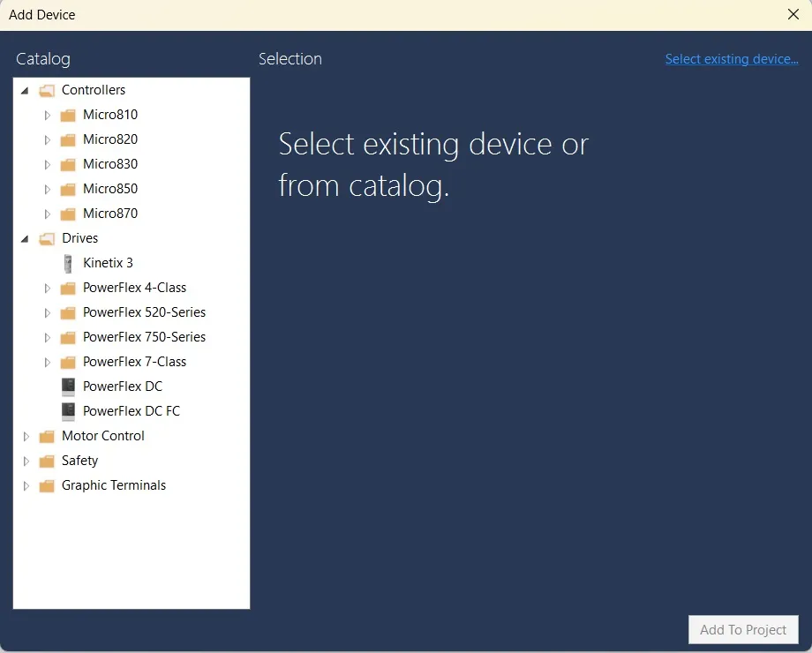The width and height of the screenshot is (812, 653).
Task: Click the Add To Project button
Action: pyautogui.click(x=742, y=629)
